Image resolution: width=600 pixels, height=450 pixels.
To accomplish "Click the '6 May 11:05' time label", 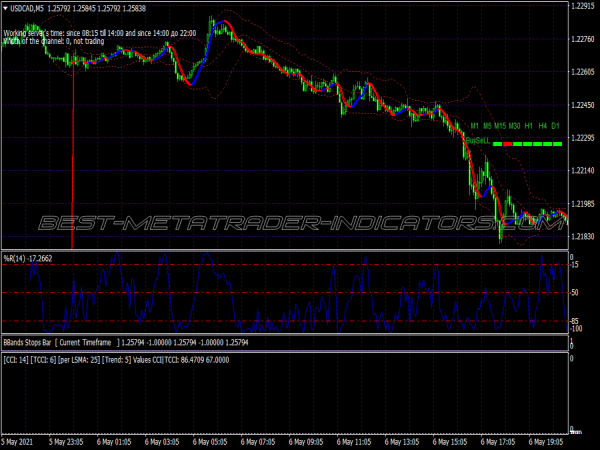I will pos(354,442).
